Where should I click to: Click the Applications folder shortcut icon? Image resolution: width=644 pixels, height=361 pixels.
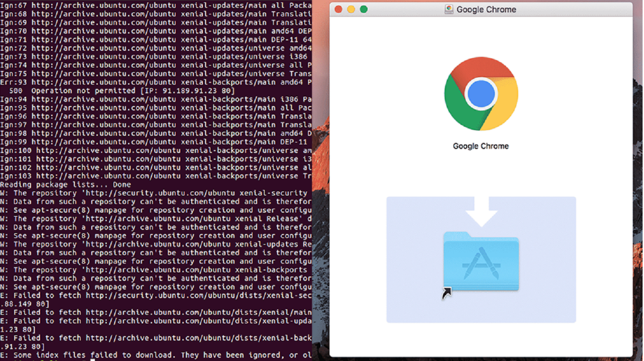coord(481,261)
